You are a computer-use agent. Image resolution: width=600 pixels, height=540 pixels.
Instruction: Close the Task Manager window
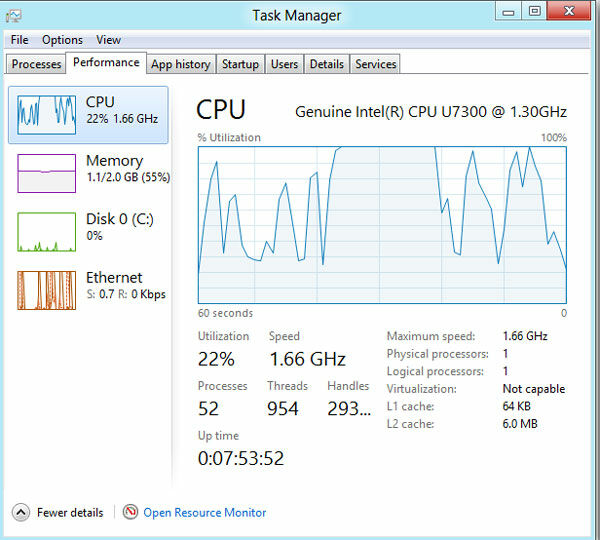point(569,10)
